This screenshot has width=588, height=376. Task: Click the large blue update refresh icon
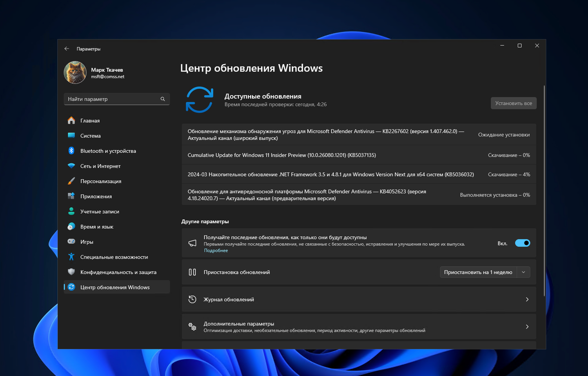[x=200, y=99]
